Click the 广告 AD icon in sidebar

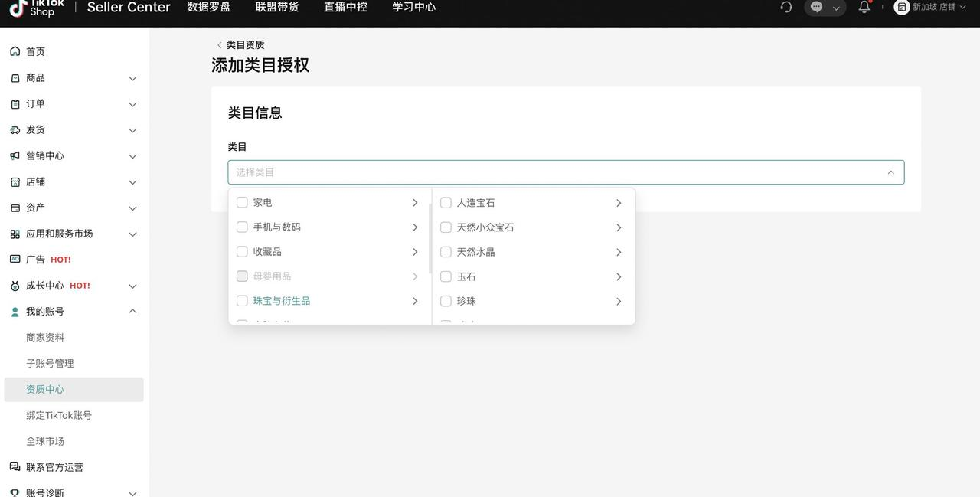coord(17,259)
